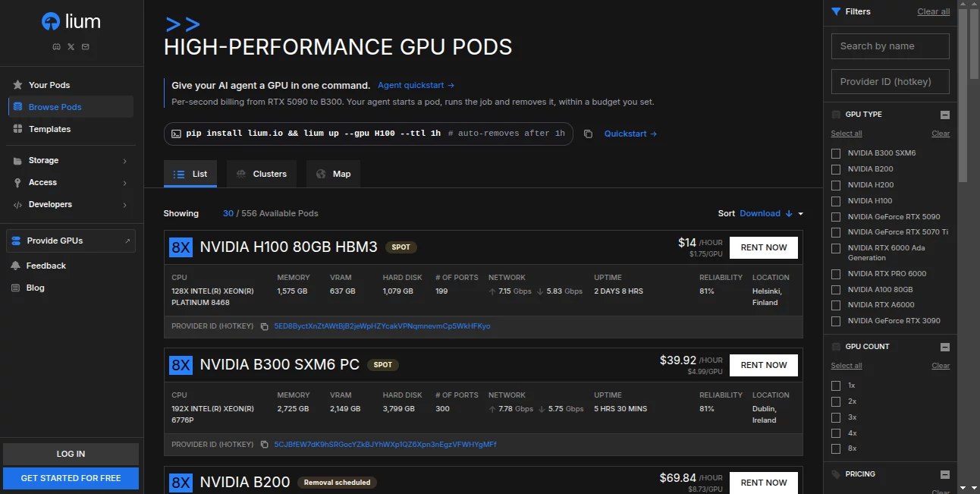Check the NVIDIA B200 filter
980x494 pixels.
point(836,169)
